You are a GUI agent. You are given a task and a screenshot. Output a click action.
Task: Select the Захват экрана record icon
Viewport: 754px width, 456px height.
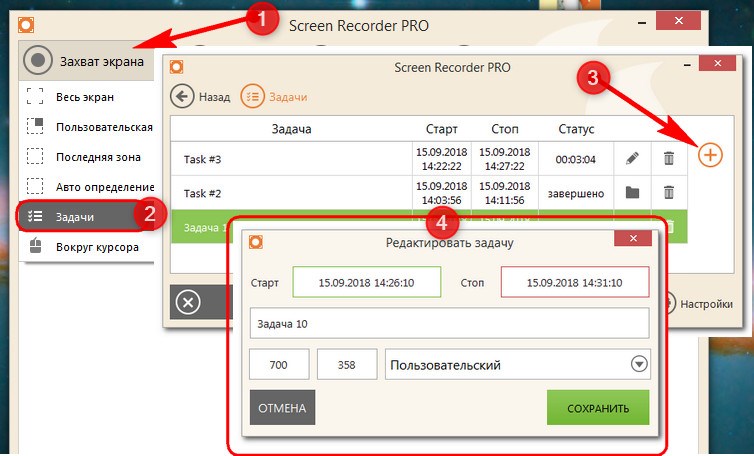(x=38, y=61)
